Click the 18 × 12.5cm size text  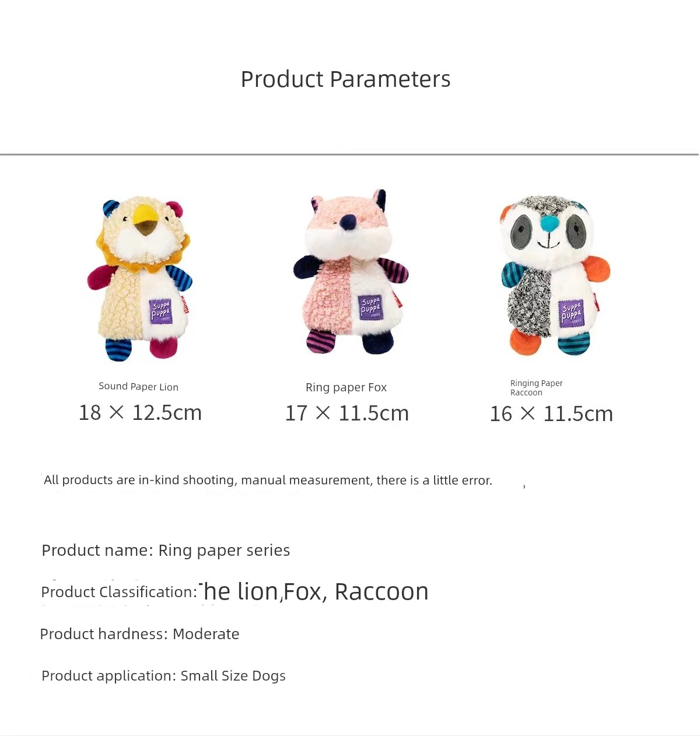[140, 413]
